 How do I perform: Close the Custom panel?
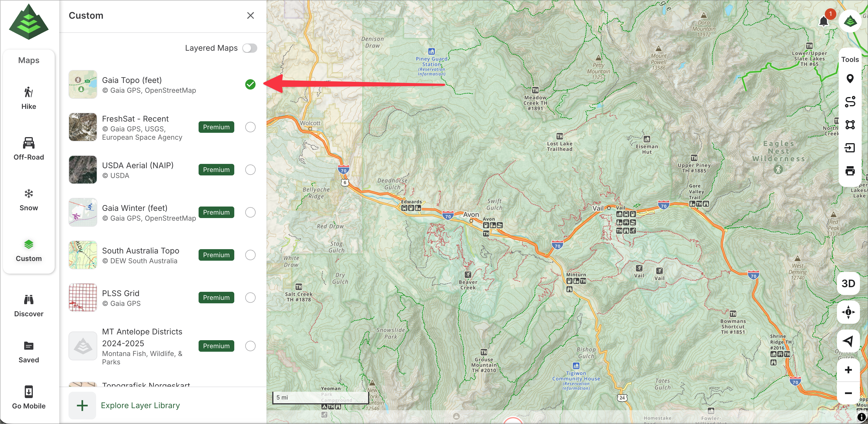pyautogui.click(x=250, y=16)
